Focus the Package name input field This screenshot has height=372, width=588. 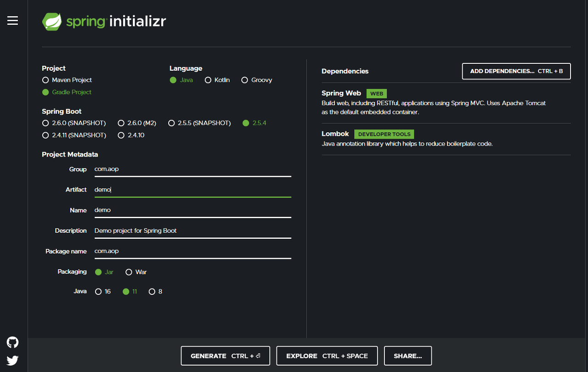point(193,252)
